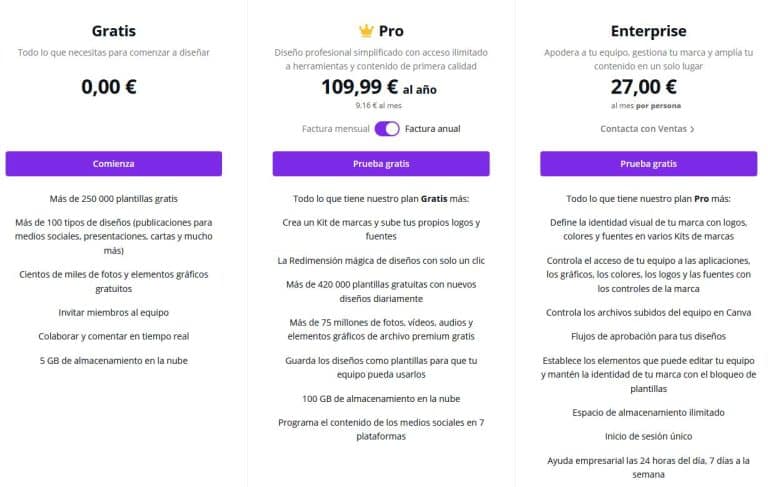The width and height of the screenshot is (768, 487).
Task: Click the Inicio de sesión único feature
Action: point(647,436)
